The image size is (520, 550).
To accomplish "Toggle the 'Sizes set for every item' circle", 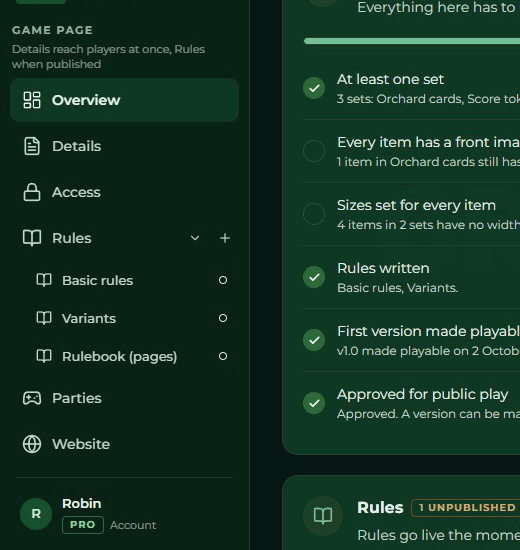I will (314, 214).
